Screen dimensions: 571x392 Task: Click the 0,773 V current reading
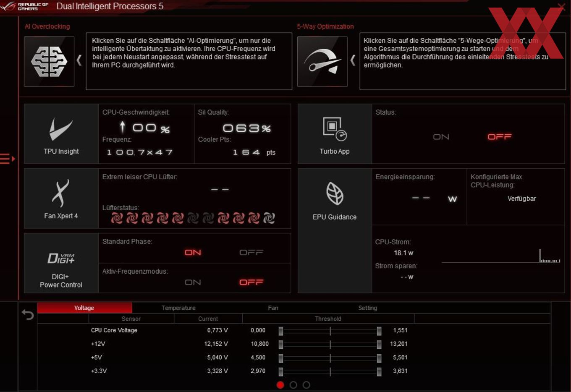pyautogui.click(x=217, y=330)
